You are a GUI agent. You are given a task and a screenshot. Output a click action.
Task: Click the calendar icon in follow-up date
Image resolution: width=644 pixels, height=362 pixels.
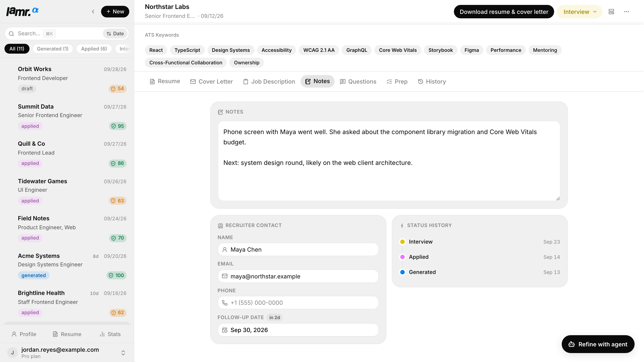(225, 330)
